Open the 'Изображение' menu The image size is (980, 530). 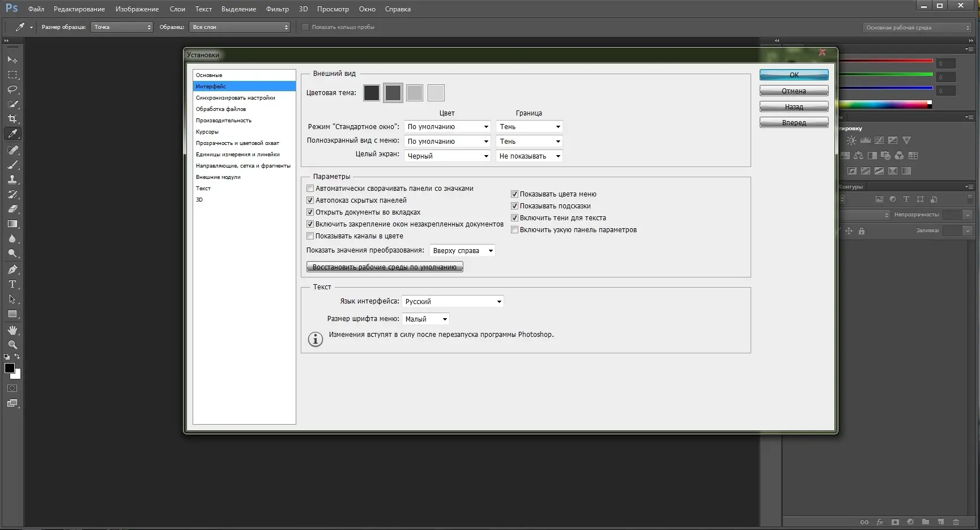point(137,9)
